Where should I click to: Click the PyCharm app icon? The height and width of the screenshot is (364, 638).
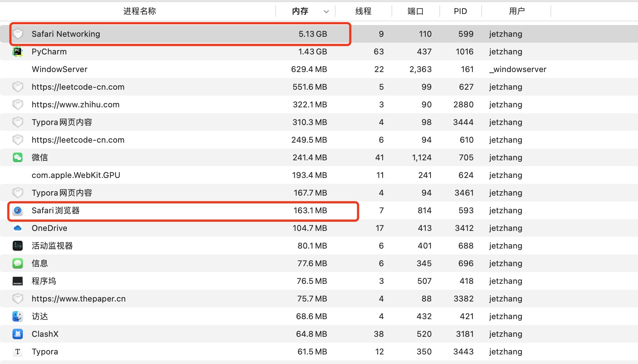(x=18, y=51)
